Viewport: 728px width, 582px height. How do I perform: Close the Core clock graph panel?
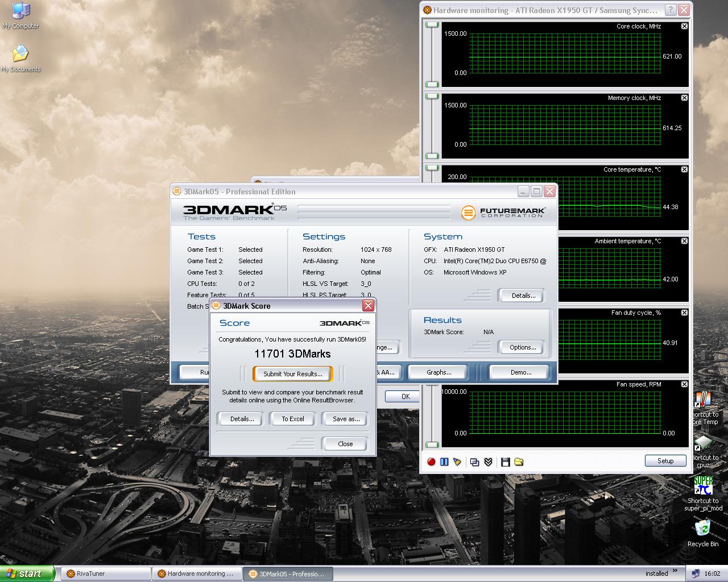pos(684,26)
